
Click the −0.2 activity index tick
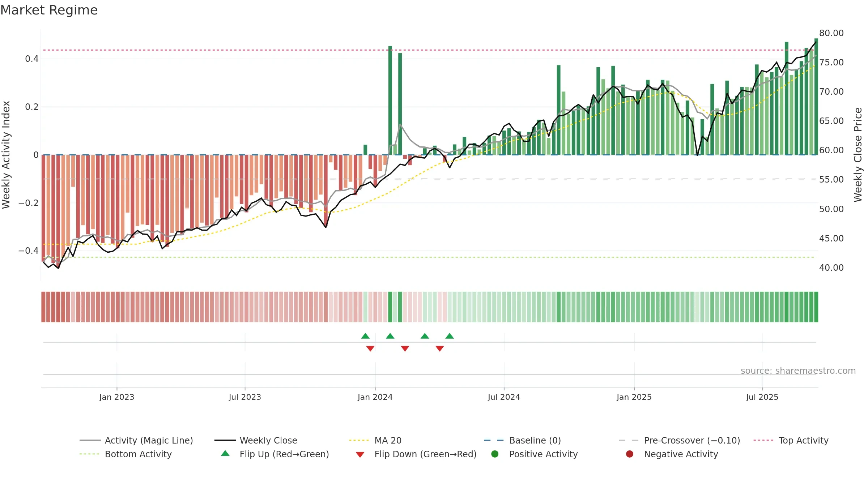29,203
